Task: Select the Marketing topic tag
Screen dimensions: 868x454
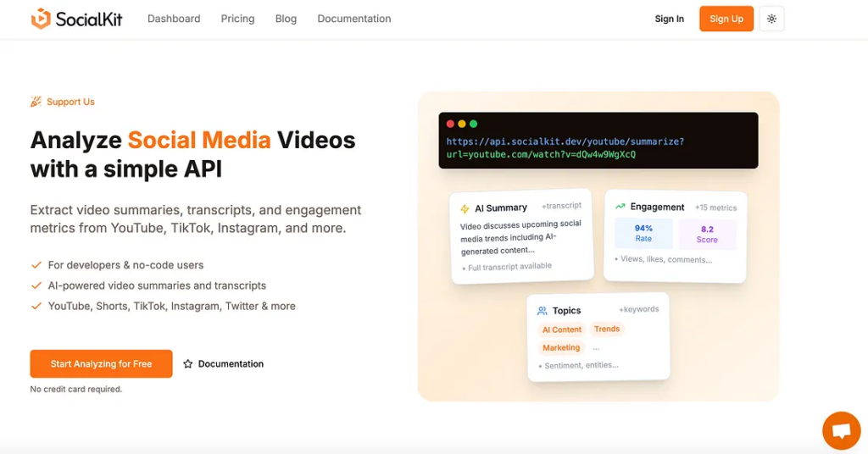Action: pos(561,348)
